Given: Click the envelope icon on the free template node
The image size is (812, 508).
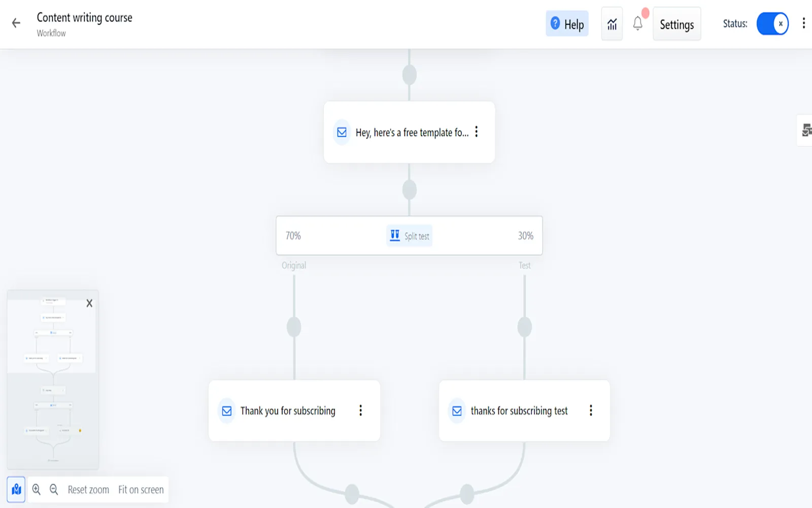Looking at the screenshot, I should pos(342,132).
